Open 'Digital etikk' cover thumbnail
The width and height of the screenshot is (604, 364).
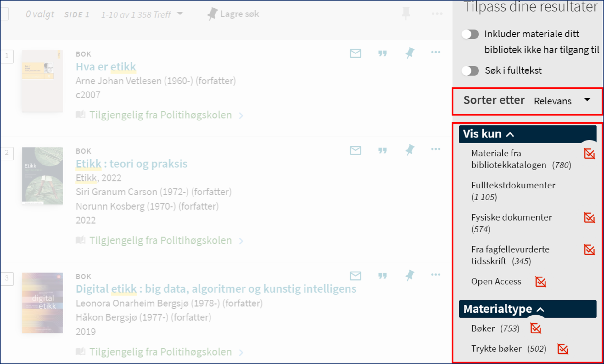pyautogui.click(x=42, y=303)
